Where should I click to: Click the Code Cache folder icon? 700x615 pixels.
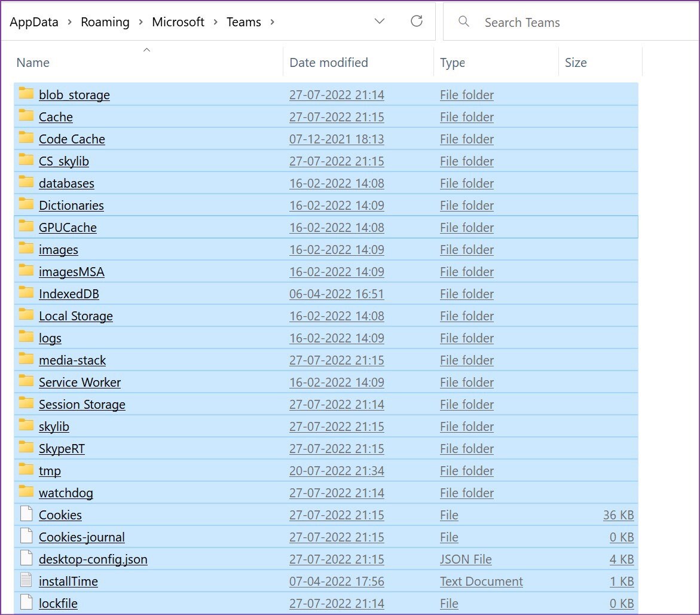(x=26, y=138)
